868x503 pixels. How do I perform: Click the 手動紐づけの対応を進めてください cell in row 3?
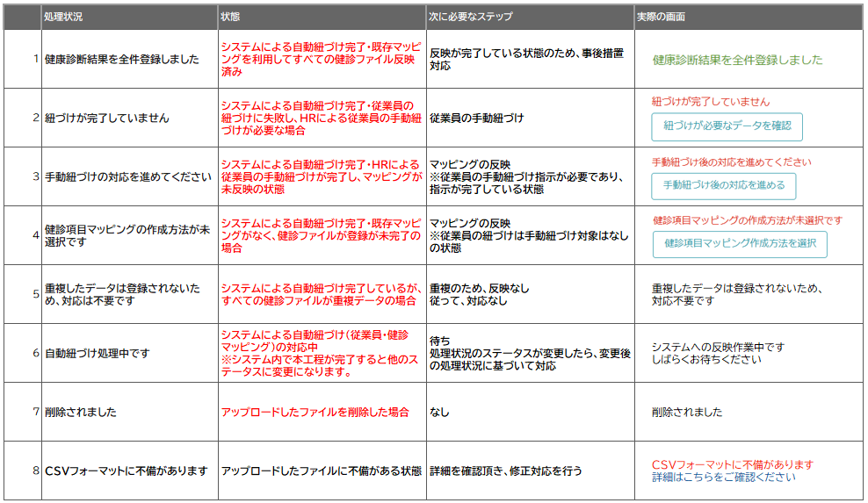pyautogui.click(x=128, y=177)
